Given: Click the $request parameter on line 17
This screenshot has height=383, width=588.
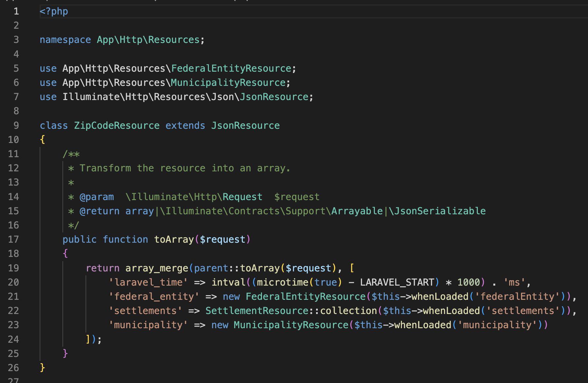Looking at the screenshot, I should coord(223,239).
